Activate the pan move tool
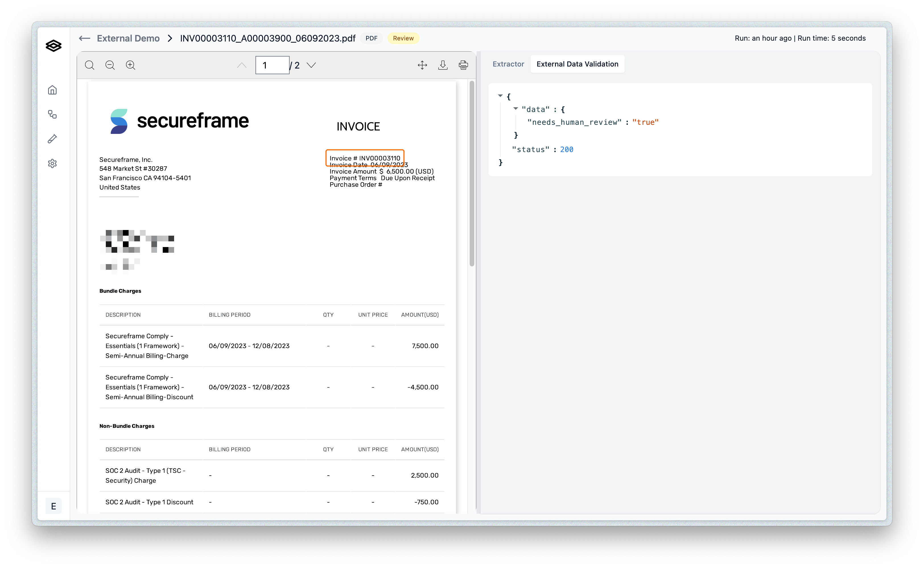The image size is (924, 568). (422, 65)
